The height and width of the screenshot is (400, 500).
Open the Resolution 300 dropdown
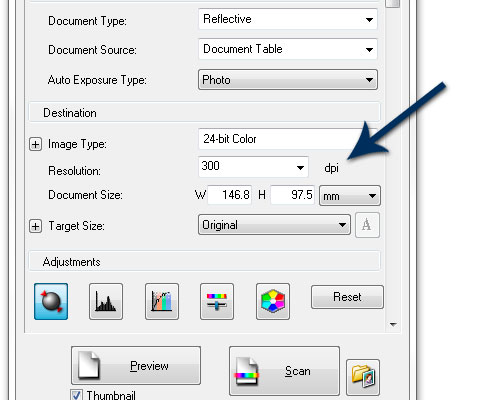pos(253,167)
